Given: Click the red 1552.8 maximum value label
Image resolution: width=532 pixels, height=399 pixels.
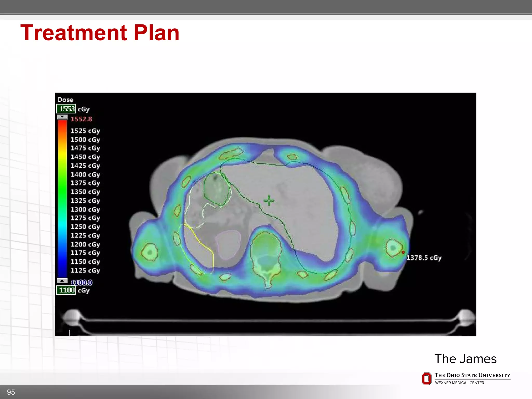Looking at the screenshot, I should pyautogui.click(x=81, y=119).
